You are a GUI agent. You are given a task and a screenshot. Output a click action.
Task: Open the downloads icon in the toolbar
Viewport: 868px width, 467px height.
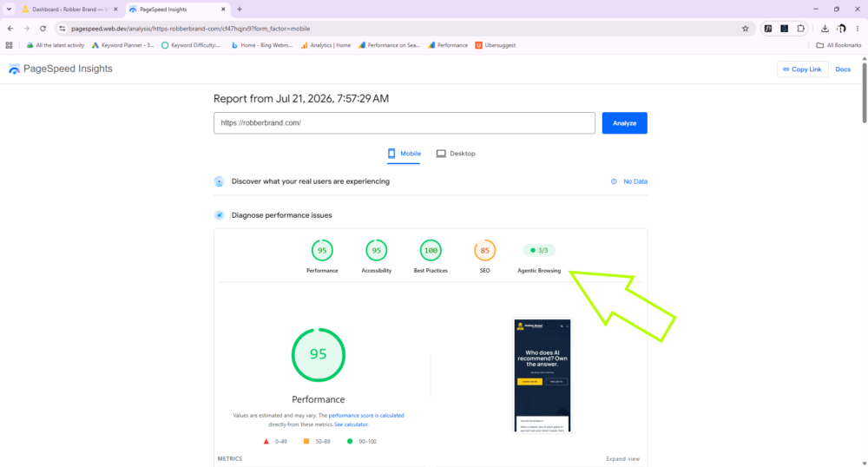825,29
